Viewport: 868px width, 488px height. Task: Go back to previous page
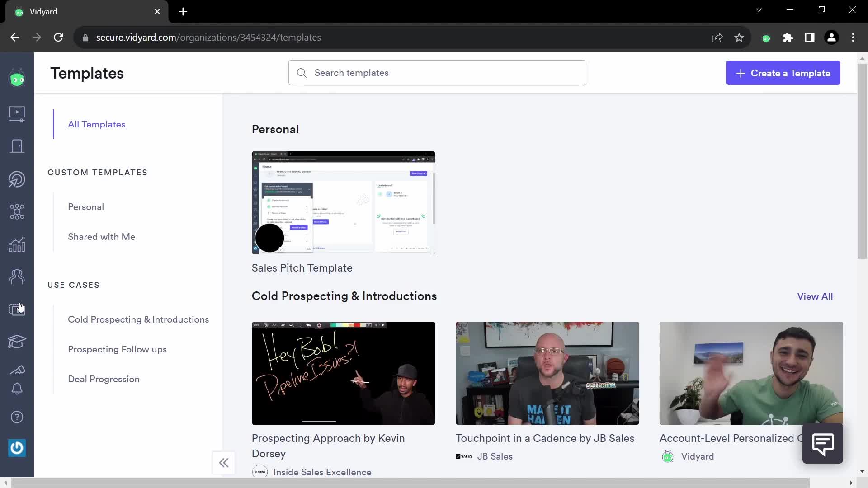tap(15, 38)
